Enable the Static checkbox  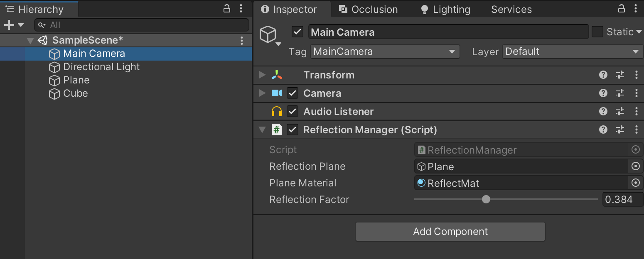[597, 32]
